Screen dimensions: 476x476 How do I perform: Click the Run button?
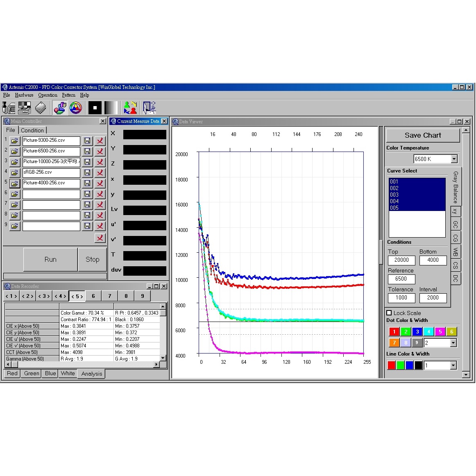(x=50, y=260)
